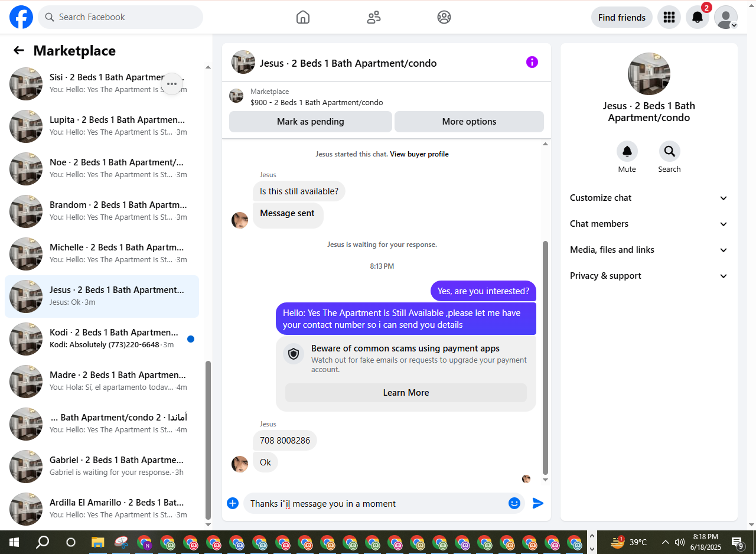Click the message "708 8008286"

click(285, 441)
